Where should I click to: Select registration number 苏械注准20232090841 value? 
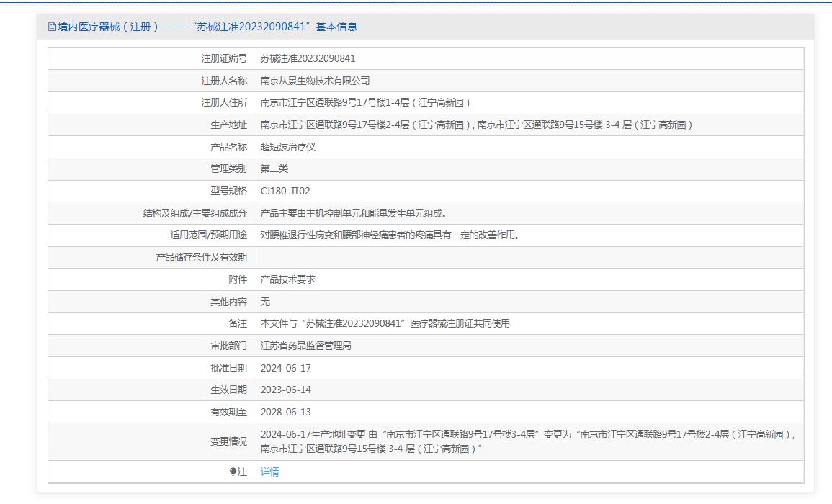(x=308, y=58)
